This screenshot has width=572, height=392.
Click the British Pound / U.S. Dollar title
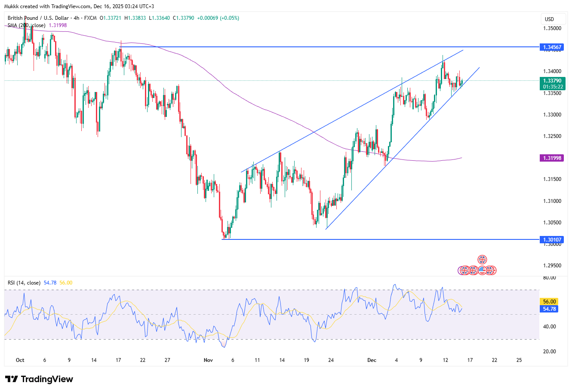[x=38, y=18]
